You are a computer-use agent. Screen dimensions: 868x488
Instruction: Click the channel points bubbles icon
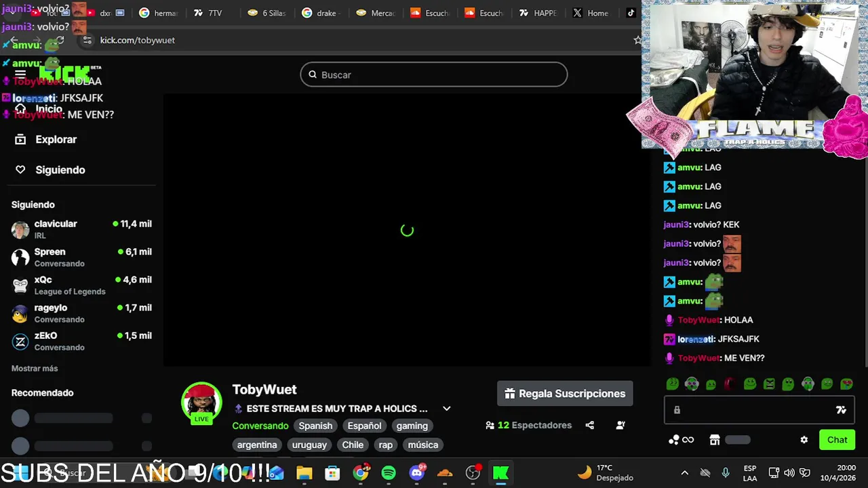(673, 440)
